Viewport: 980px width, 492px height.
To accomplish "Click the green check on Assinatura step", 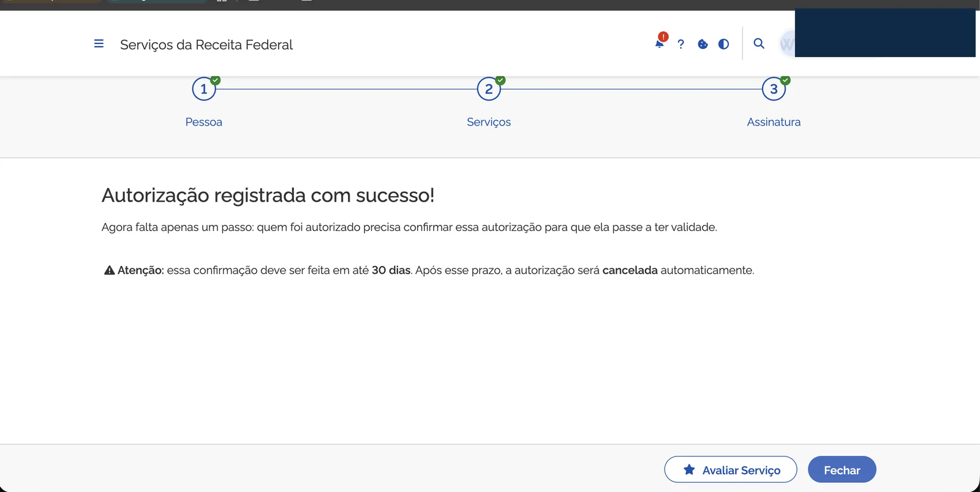I will click(785, 78).
